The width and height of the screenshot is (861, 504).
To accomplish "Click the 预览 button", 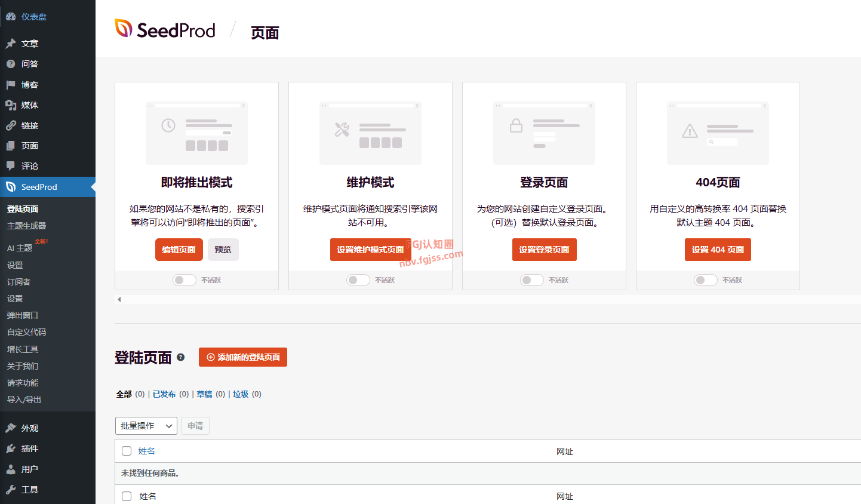I will [223, 250].
